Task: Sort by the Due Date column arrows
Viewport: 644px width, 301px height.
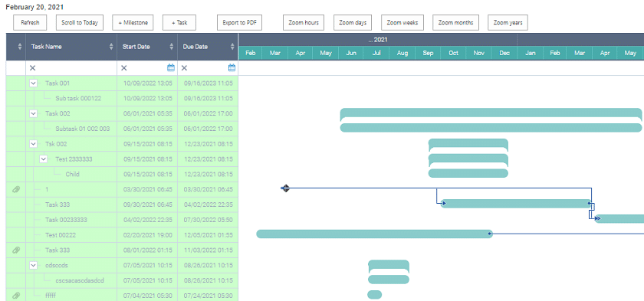Action: click(232, 47)
